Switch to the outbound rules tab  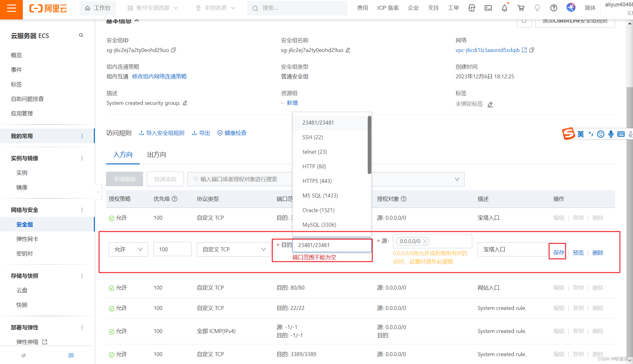point(157,155)
